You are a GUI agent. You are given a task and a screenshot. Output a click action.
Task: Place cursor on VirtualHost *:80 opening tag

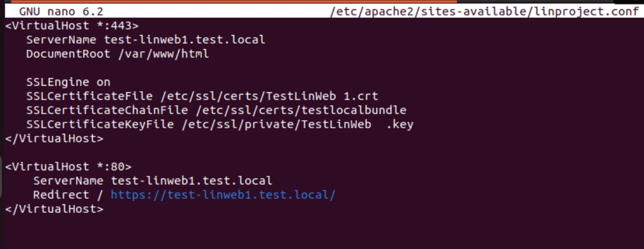tap(68, 167)
